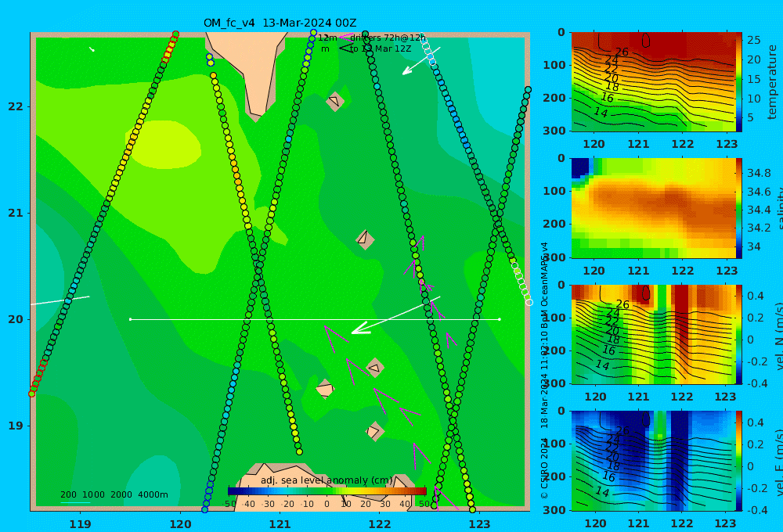
Task: Click the '14' contour label in temperature panel
Action: point(601,113)
